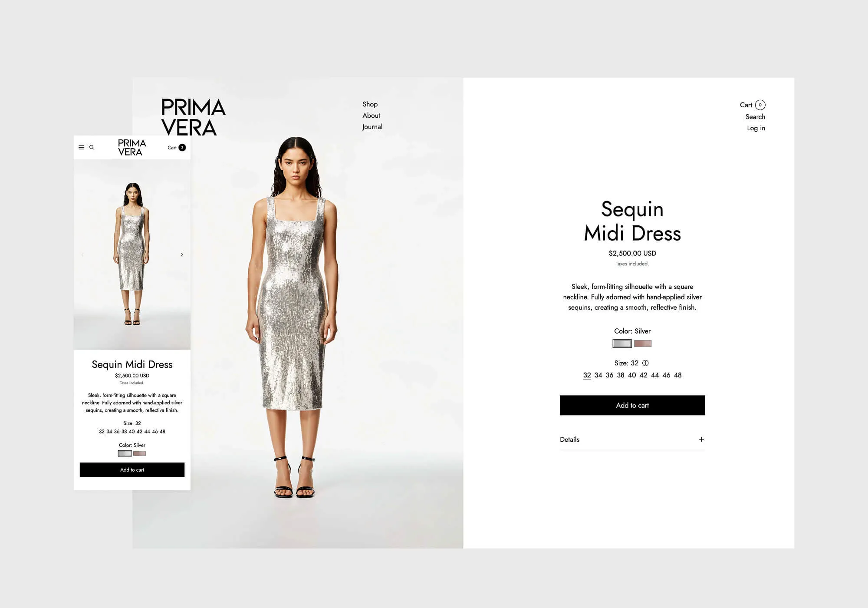868x608 pixels.
Task: Open the Shop menu item
Action: click(x=369, y=104)
